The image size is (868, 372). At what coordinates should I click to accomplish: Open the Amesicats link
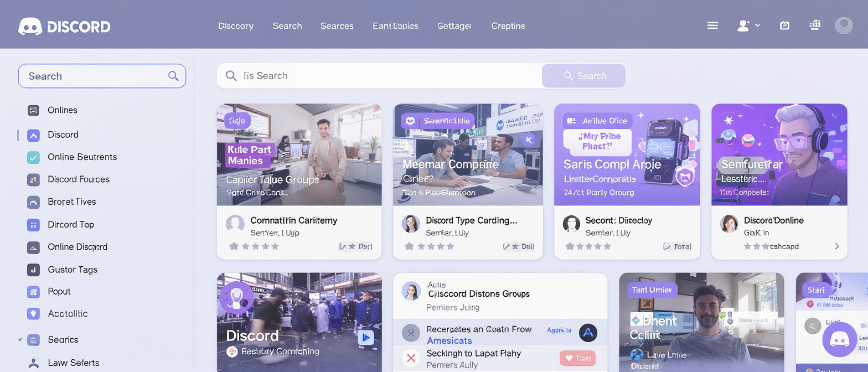click(x=449, y=341)
